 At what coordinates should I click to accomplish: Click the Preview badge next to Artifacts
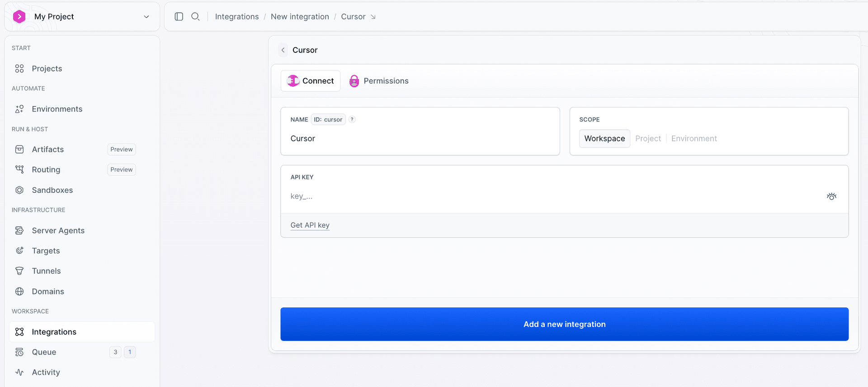pos(122,149)
